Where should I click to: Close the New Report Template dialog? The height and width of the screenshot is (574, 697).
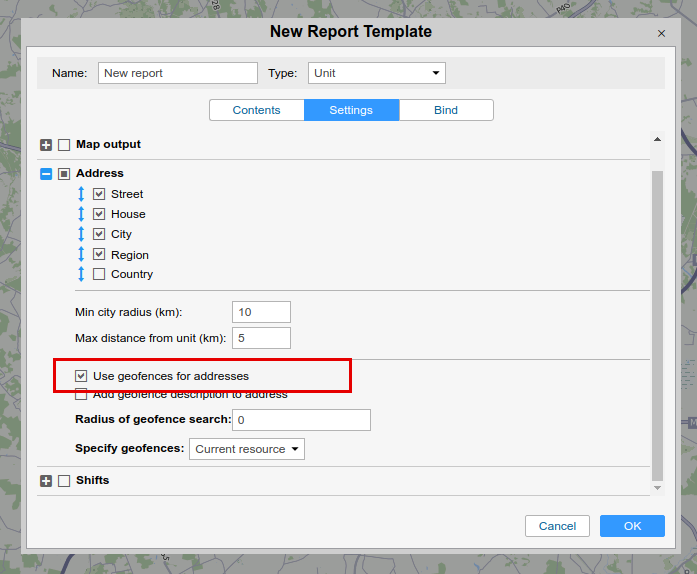click(661, 33)
